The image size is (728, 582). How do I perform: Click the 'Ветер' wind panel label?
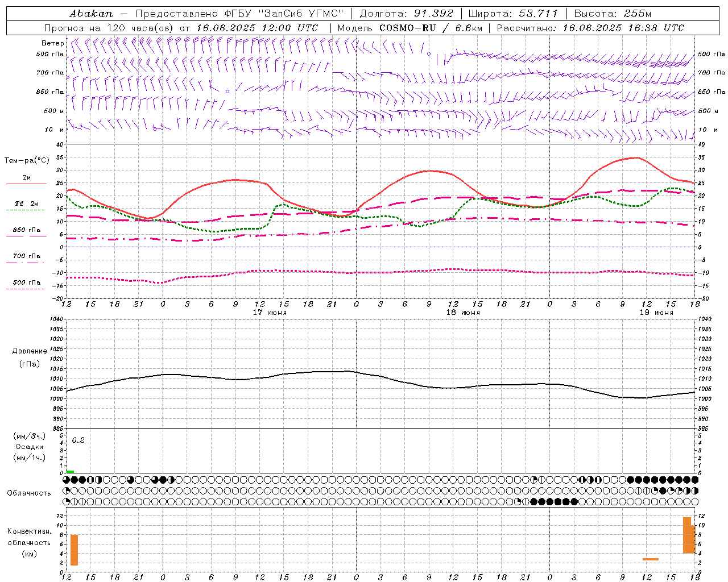click(x=52, y=43)
